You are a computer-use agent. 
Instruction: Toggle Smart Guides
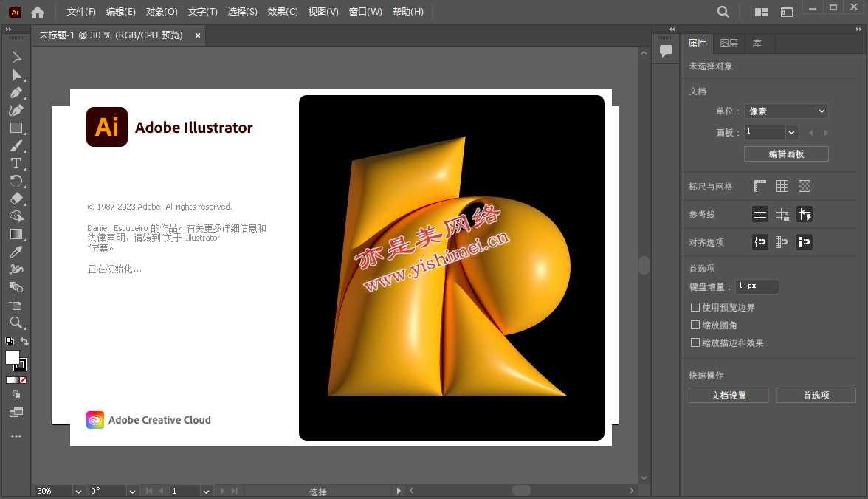click(805, 214)
